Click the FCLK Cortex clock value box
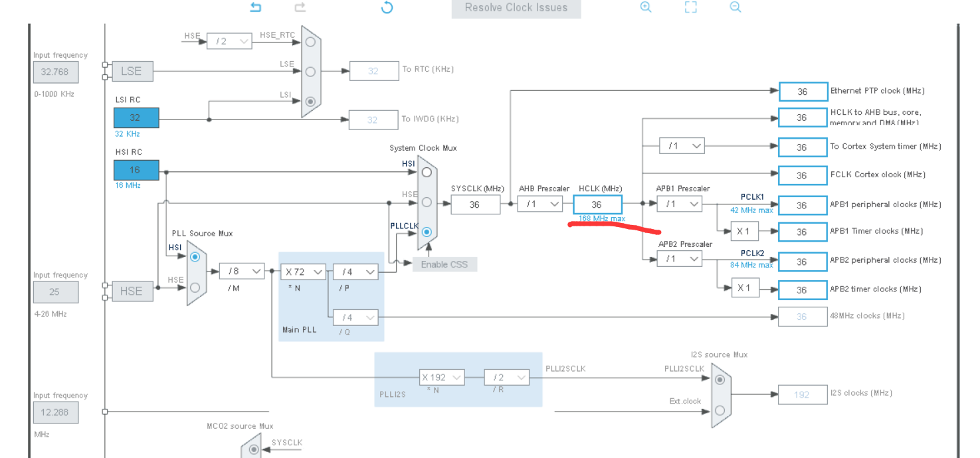The height and width of the screenshot is (458, 980). pyautogui.click(x=803, y=175)
